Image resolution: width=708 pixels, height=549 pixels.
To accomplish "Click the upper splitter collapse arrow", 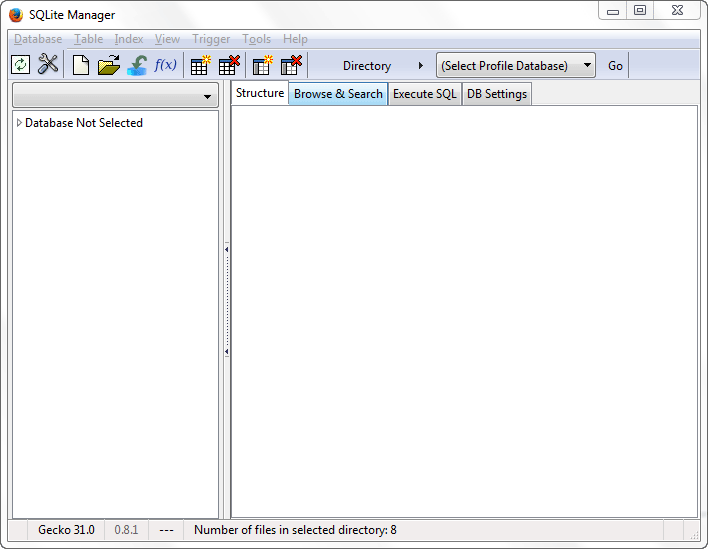I will [x=227, y=249].
